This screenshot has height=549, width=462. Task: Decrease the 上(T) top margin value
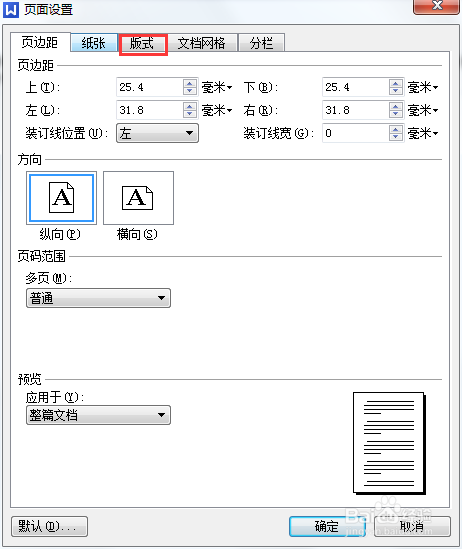pos(190,91)
